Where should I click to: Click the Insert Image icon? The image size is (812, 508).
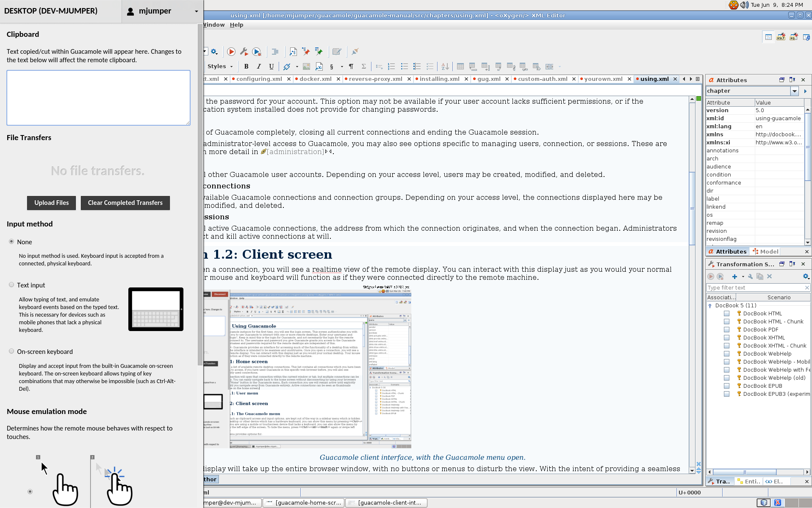(306, 66)
